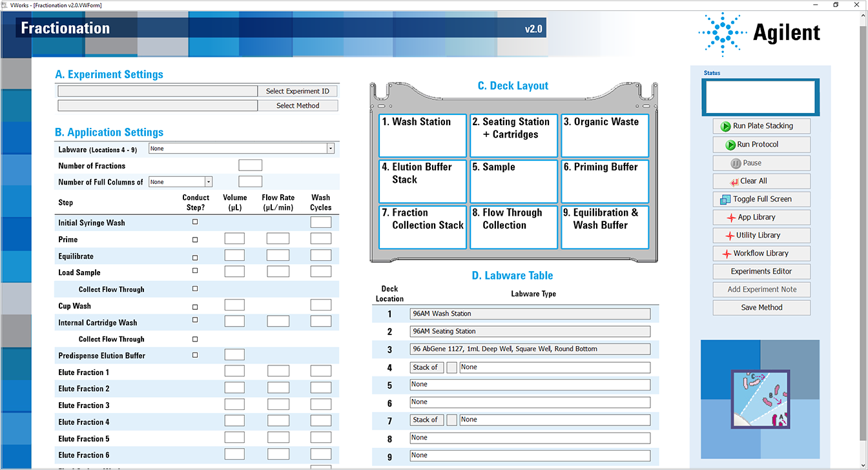Enable Internal Cartridge Wash step checkbox

(195, 320)
